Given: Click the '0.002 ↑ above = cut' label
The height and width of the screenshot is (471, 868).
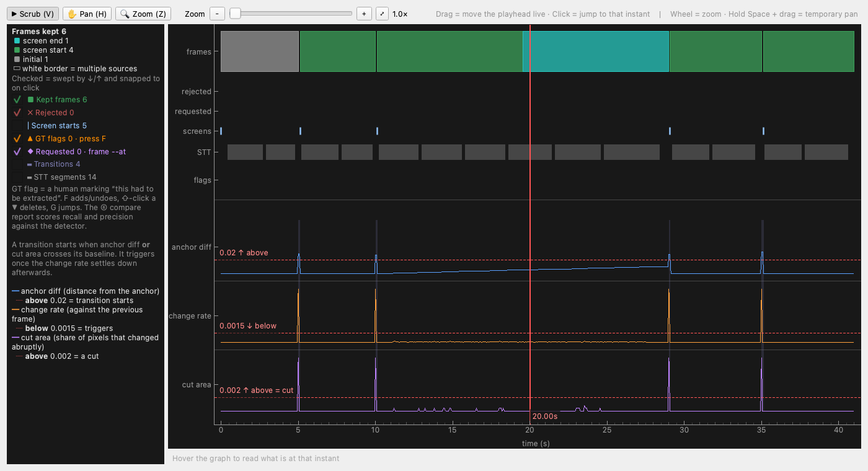Looking at the screenshot, I should [x=257, y=390].
